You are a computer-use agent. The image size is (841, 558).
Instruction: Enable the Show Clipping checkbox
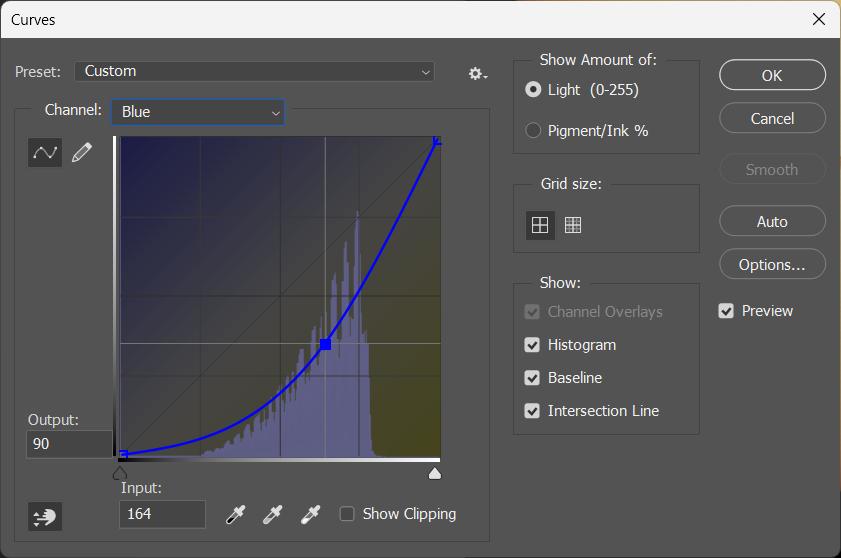point(347,514)
